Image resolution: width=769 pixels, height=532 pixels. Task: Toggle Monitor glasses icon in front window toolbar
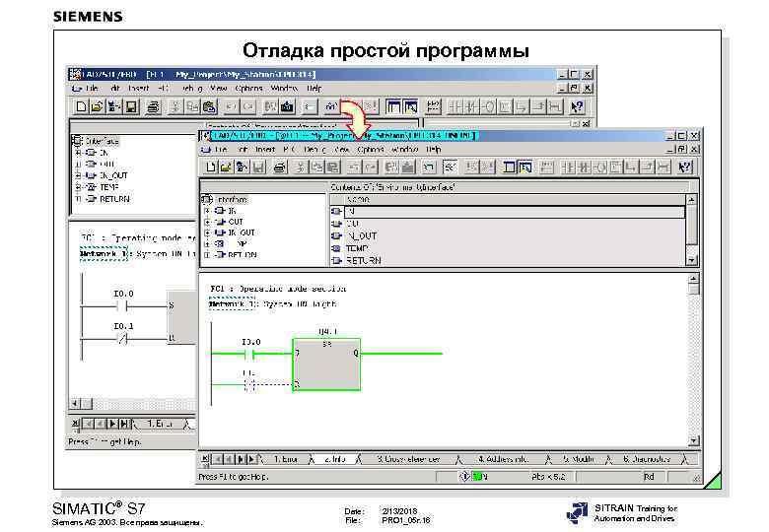click(x=450, y=167)
